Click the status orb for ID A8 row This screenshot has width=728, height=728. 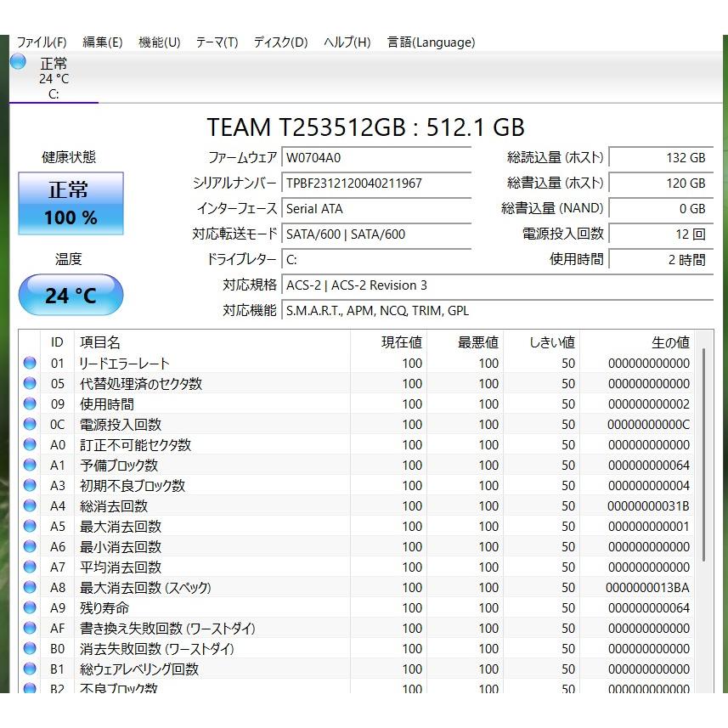[30, 587]
